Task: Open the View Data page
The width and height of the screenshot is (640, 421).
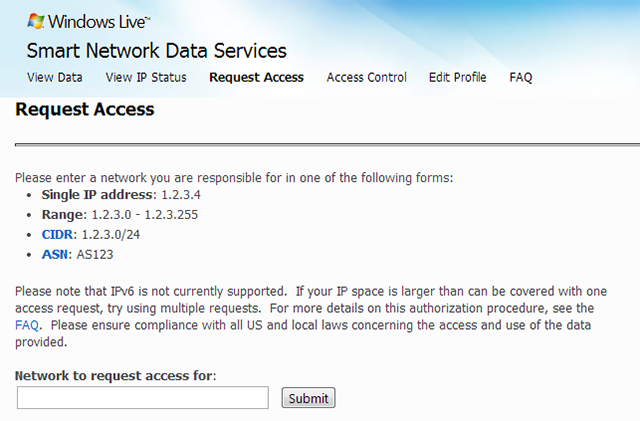Action: point(55,77)
